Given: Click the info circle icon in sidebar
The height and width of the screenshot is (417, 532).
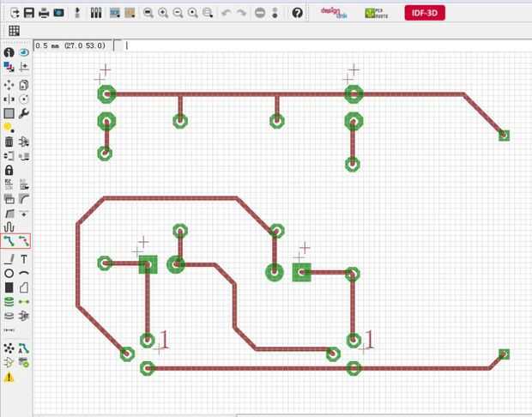Looking at the screenshot, I should 9,52.
